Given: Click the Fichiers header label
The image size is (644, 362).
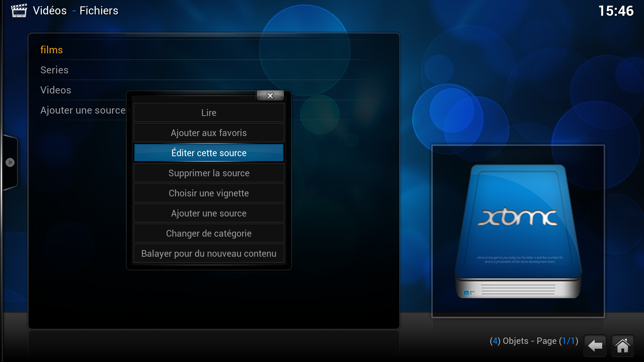Looking at the screenshot, I should 99,11.
